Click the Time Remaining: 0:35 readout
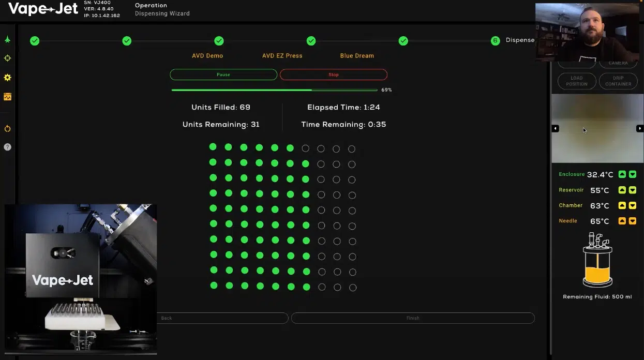Image resolution: width=644 pixels, height=360 pixels. click(343, 125)
